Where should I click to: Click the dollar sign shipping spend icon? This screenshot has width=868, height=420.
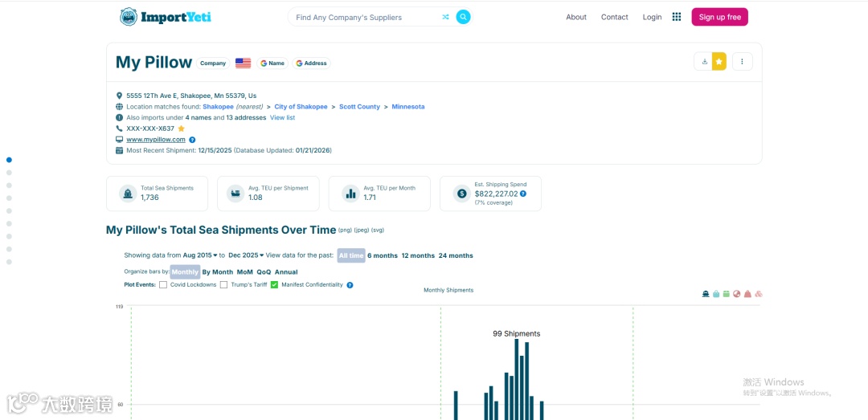point(461,194)
